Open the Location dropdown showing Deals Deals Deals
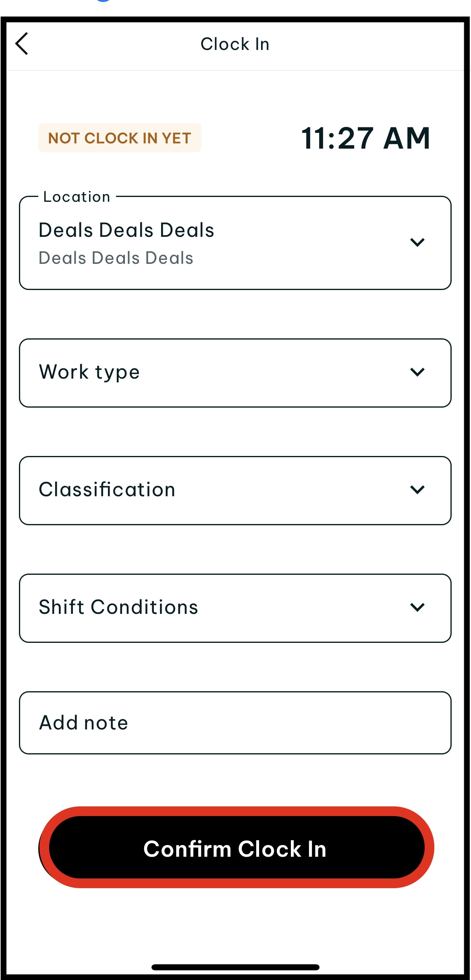 click(x=235, y=243)
